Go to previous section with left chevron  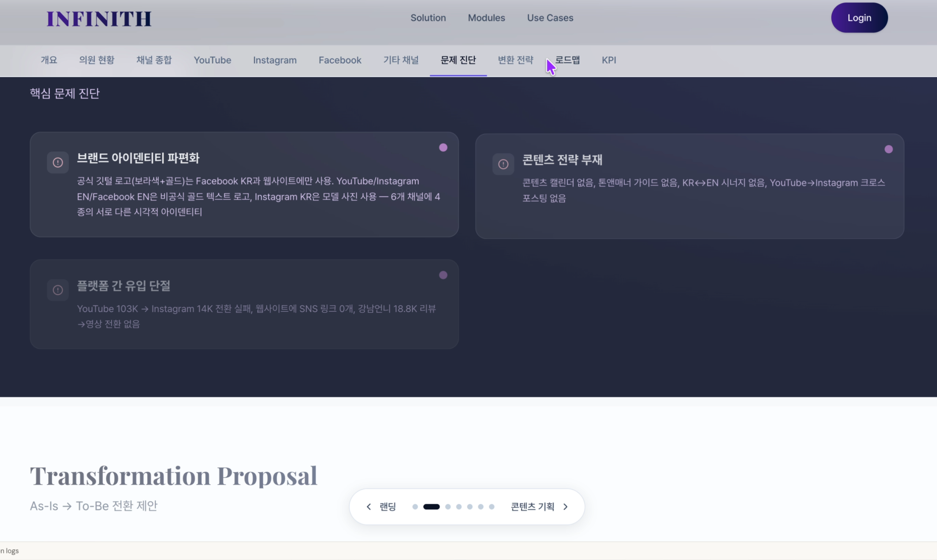tap(368, 507)
